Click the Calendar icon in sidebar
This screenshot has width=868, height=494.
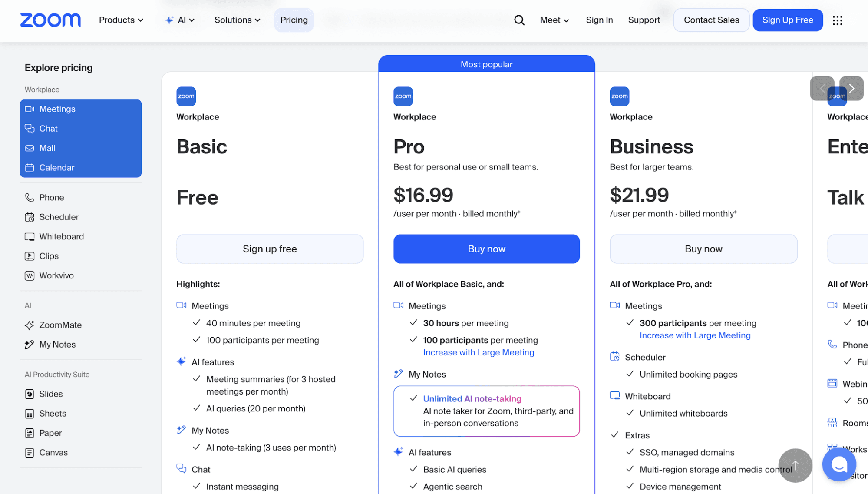[x=30, y=168]
